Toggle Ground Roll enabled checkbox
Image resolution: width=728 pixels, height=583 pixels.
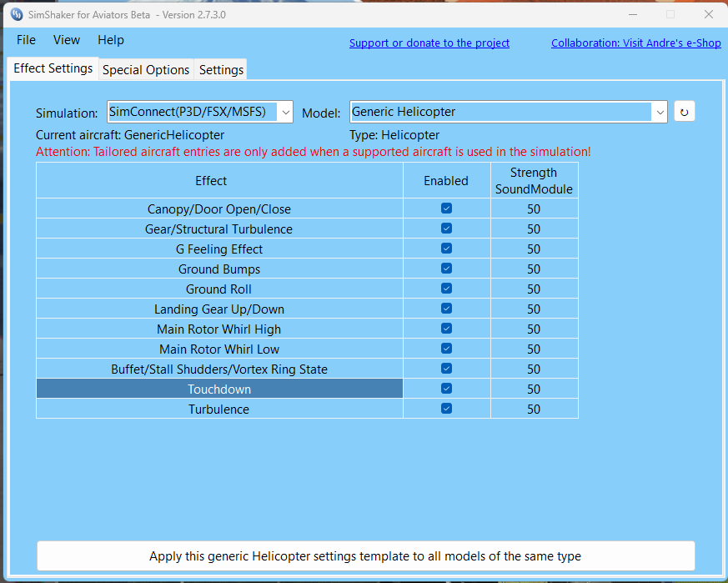click(446, 288)
